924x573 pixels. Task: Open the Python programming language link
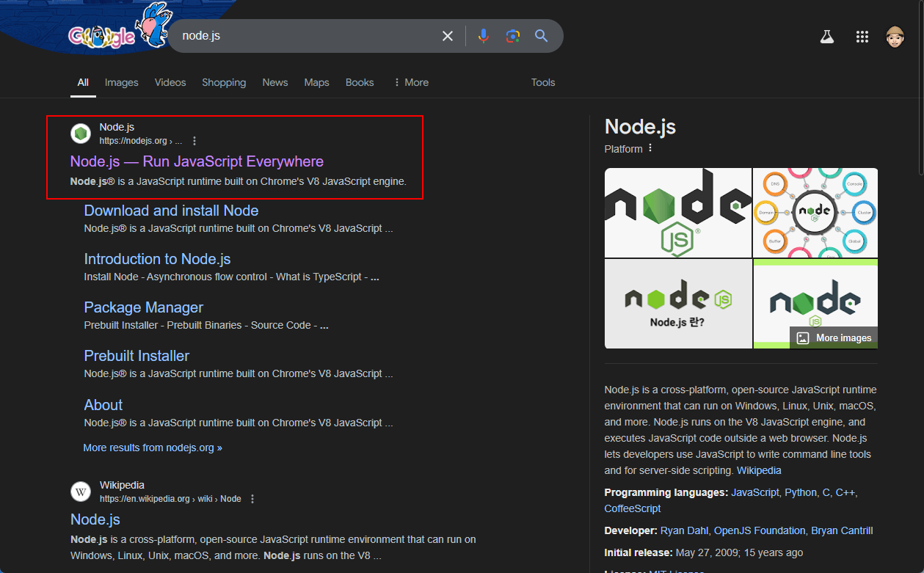coord(801,492)
